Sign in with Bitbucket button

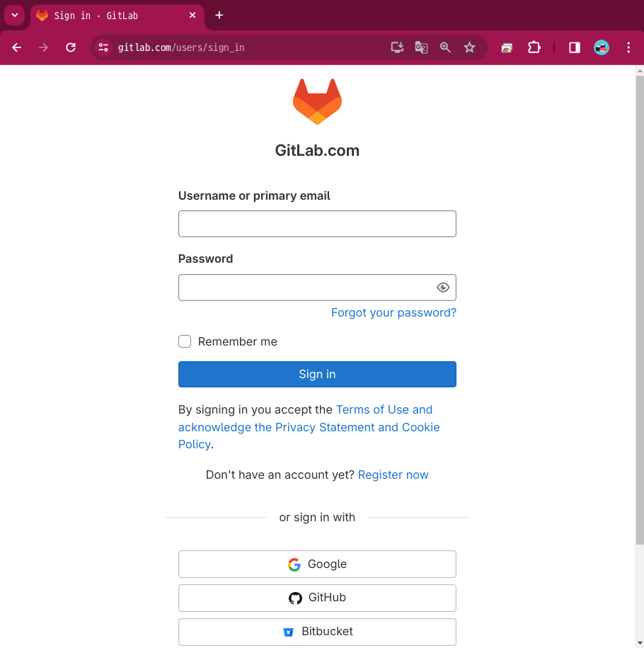[x=317, y=632]
